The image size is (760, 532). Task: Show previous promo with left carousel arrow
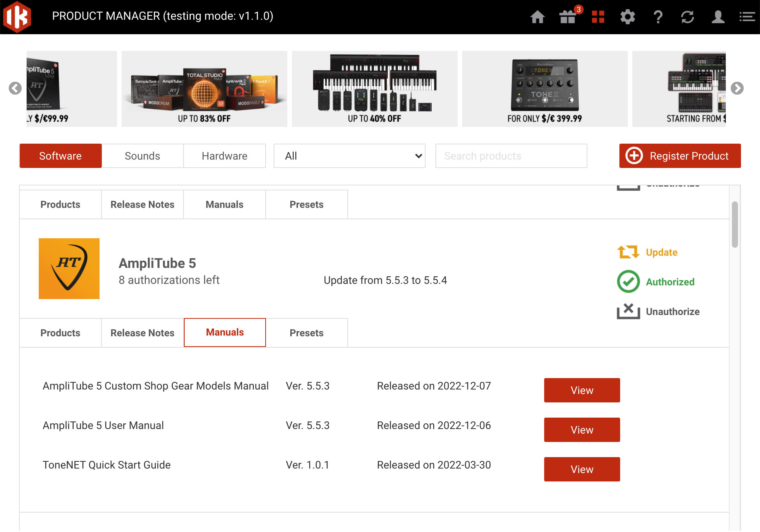click(x=15, y=88)
